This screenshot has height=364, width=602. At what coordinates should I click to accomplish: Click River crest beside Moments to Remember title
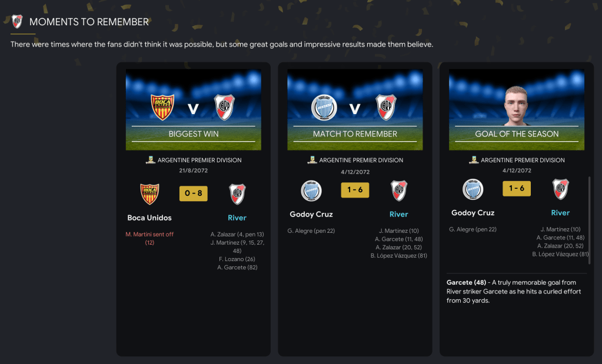(x=17, y=22)
